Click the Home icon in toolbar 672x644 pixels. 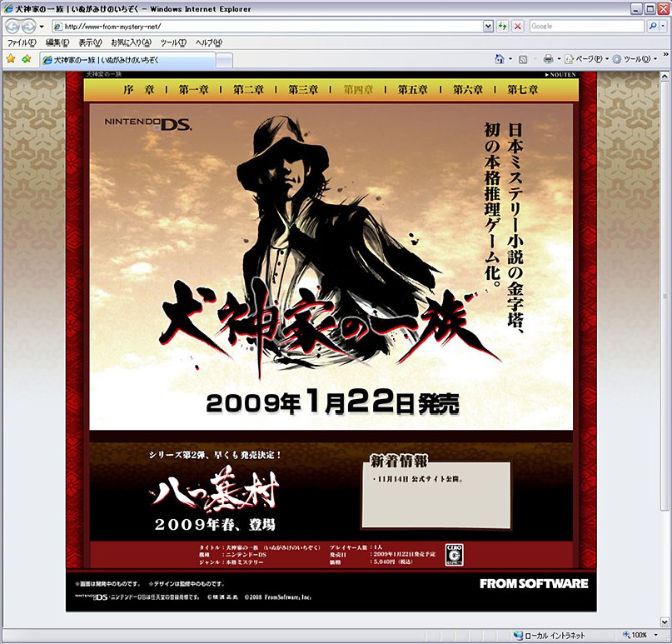point(500,59)
